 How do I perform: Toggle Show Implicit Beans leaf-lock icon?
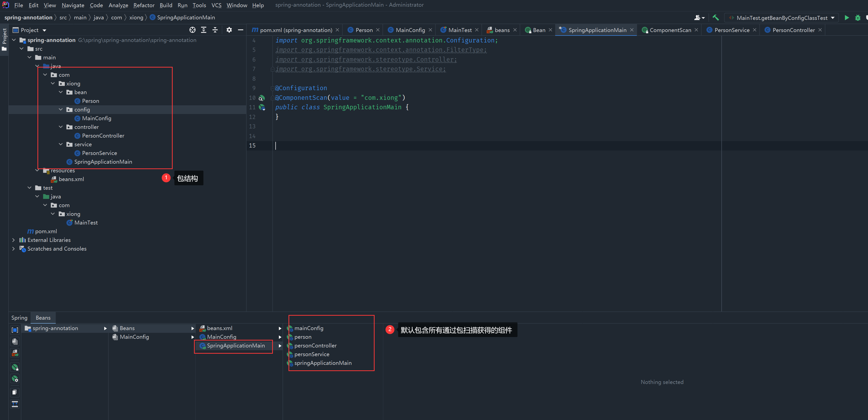coord(15,367)
